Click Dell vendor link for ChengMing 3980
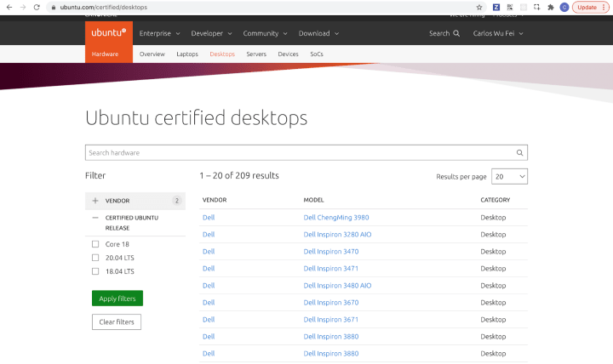 pyautogui.click(x=209, y=218)
